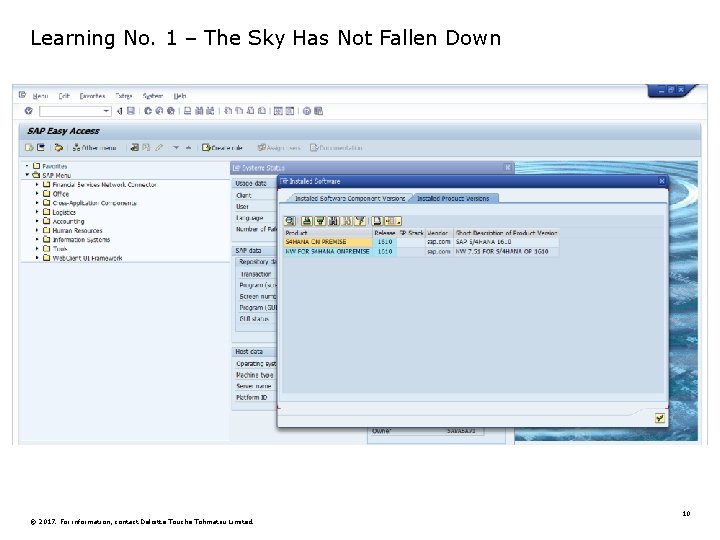Expand the Office folder
Viewport: 720px width, 540px height.
pyautogui.click(x=37, y=194)
